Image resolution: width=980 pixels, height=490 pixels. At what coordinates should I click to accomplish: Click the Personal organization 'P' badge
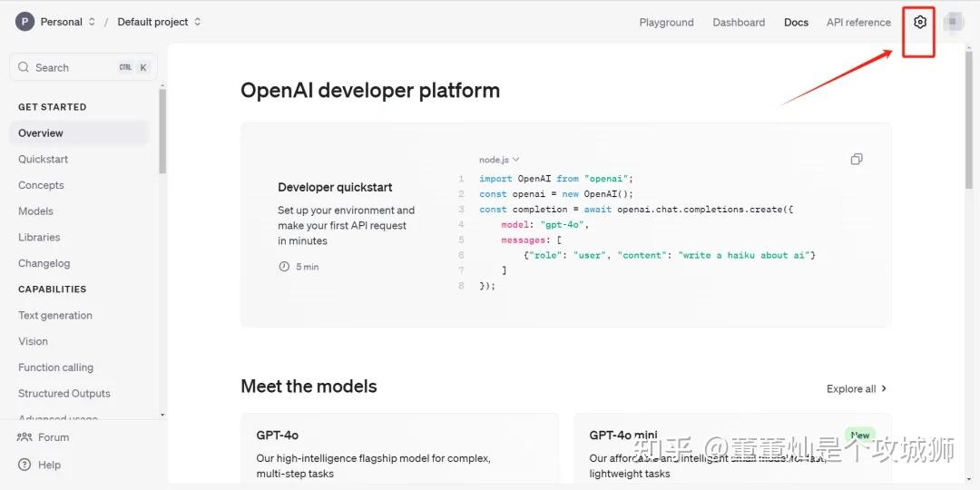(25, 22)
